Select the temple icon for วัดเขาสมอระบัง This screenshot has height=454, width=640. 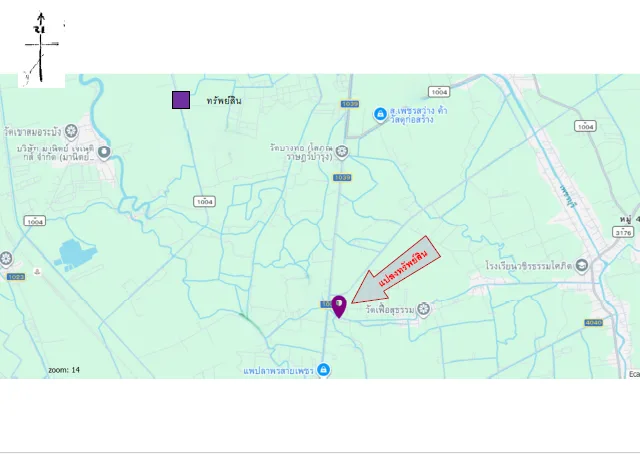click(71, 131)
